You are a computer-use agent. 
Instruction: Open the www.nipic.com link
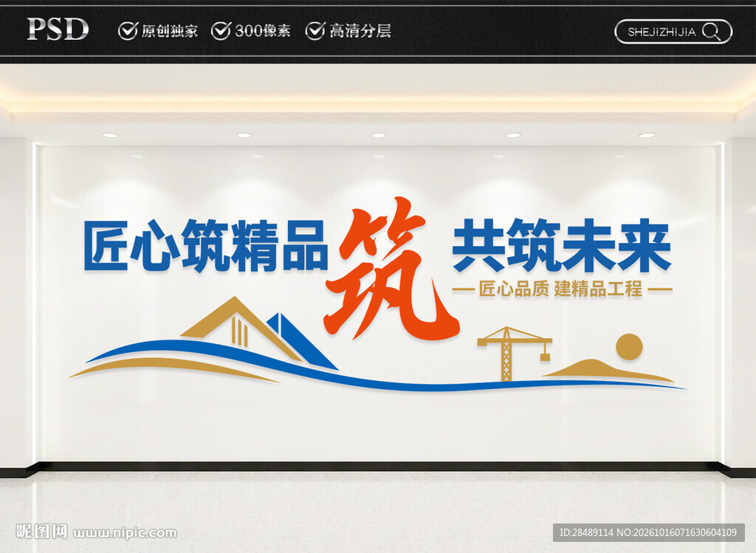(125, 533)
